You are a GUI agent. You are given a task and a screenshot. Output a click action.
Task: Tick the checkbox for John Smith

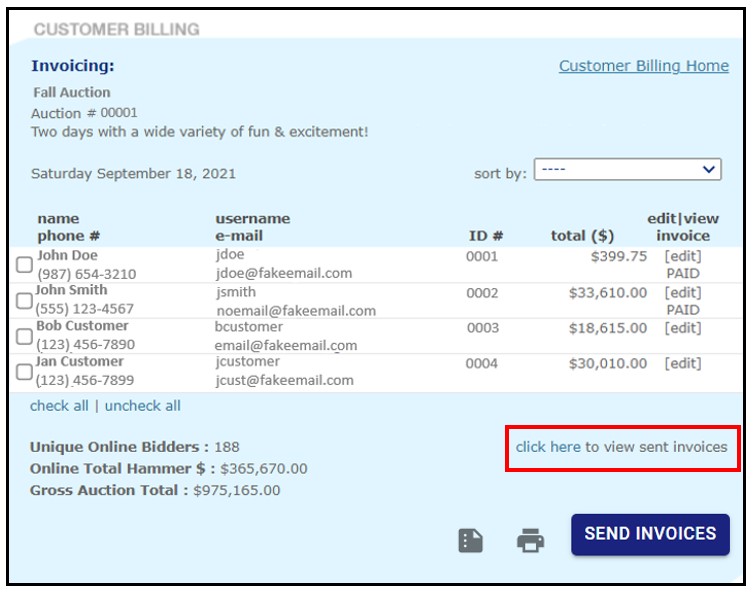pyautogui.click(x=24, y=301)
